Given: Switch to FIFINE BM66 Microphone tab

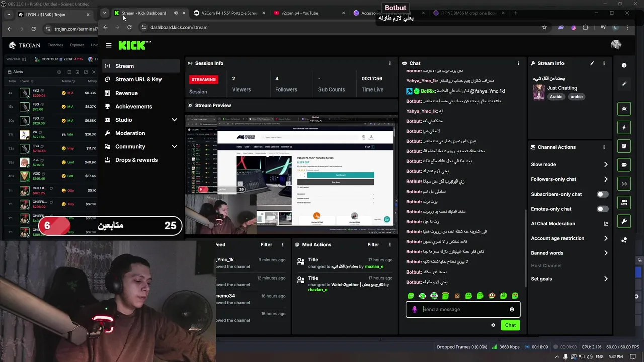Looking at the screenshot, I should (468, 13).
